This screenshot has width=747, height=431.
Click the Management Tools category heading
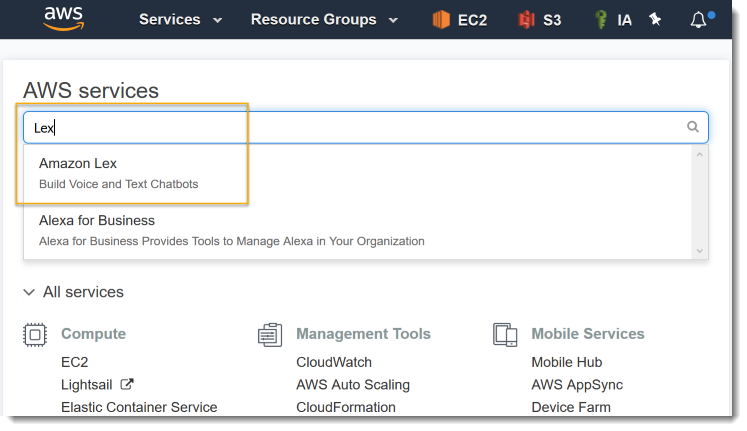363,334
